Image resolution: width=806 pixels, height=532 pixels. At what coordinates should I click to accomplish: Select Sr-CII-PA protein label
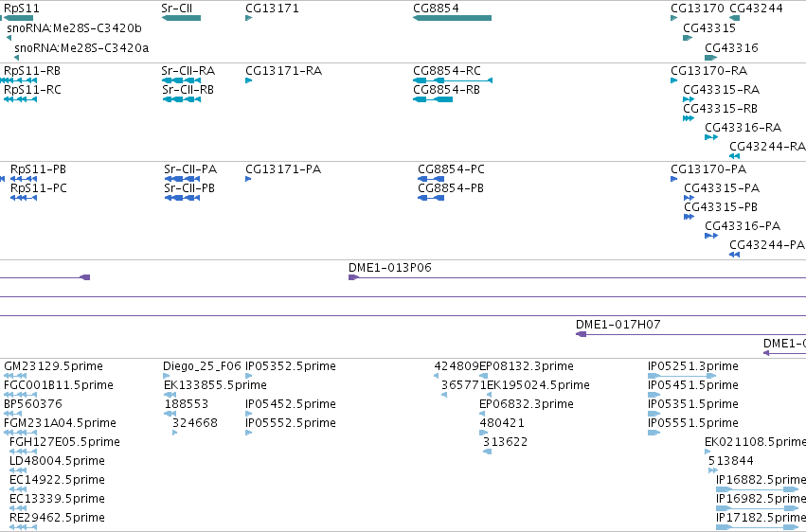point(190,169)
